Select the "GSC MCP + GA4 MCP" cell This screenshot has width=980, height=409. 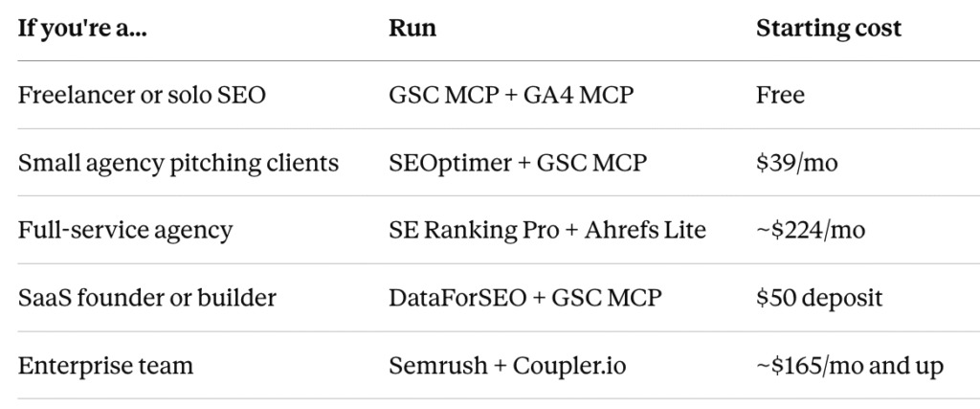click(x=511, y=95)
